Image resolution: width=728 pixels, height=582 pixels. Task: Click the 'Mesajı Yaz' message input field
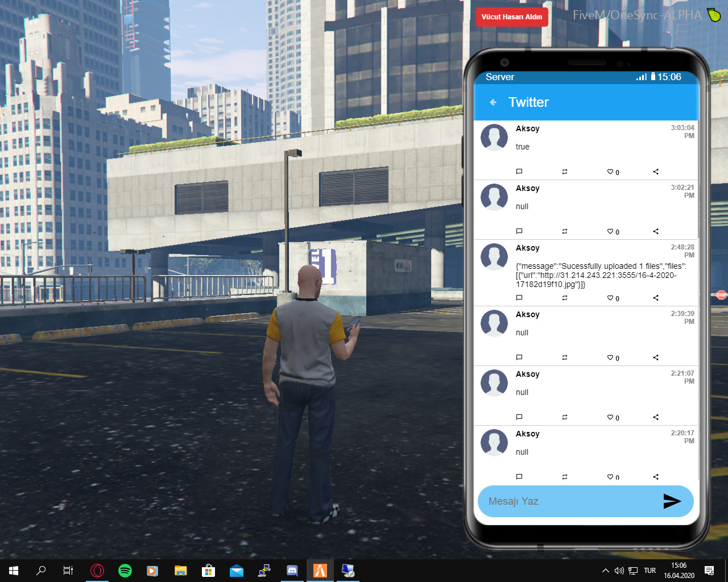[x=586, y=501]
